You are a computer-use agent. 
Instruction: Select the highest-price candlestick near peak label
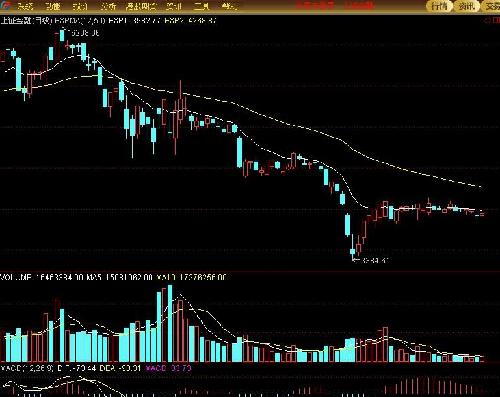point(62,35)
